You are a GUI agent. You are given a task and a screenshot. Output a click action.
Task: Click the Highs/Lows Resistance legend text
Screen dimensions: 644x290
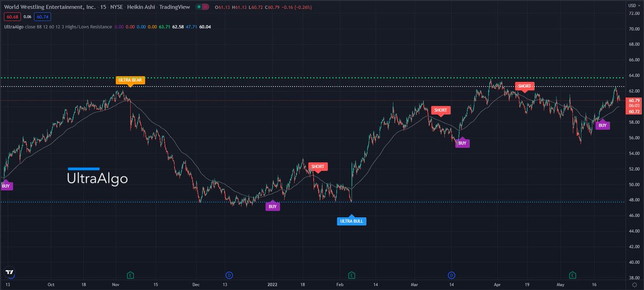(x=89, y=26)
